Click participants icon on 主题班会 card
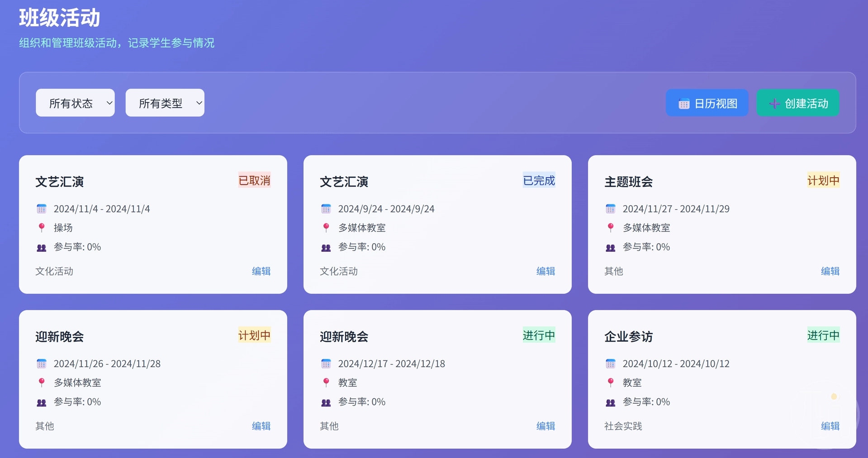Screen dimensions: 868x458 [x=610, y=248]
